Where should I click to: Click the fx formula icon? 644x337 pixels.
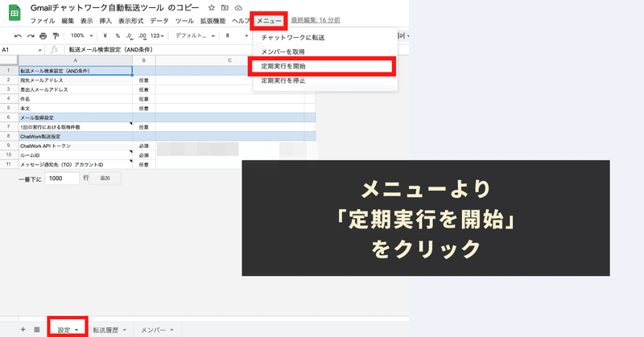(x=54, y=50)
